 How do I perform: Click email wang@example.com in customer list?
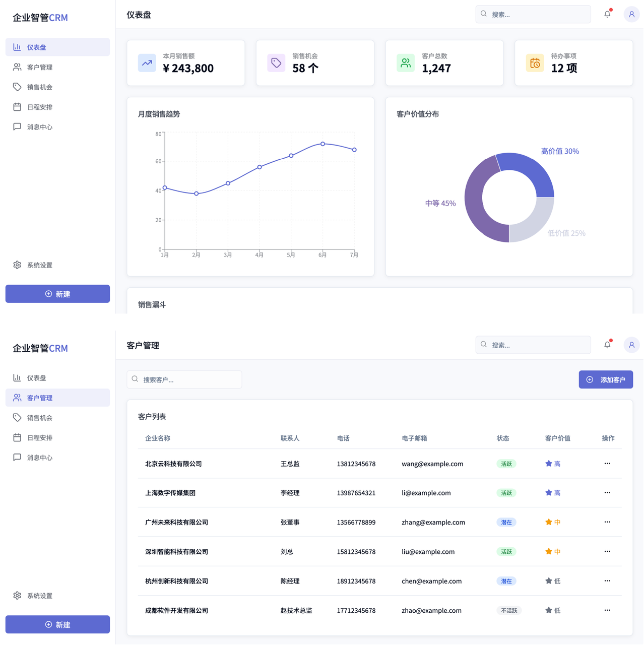click(x=432, y=464)
